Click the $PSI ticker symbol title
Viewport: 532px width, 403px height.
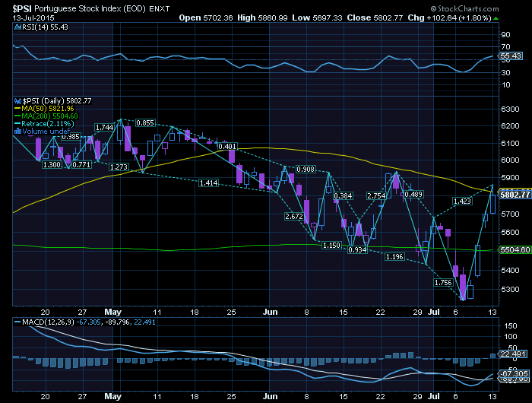coord(22,8)
